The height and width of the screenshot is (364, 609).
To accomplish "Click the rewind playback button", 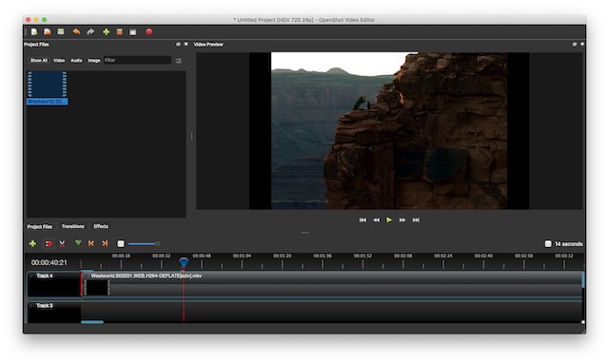I will tap(377, 220).
